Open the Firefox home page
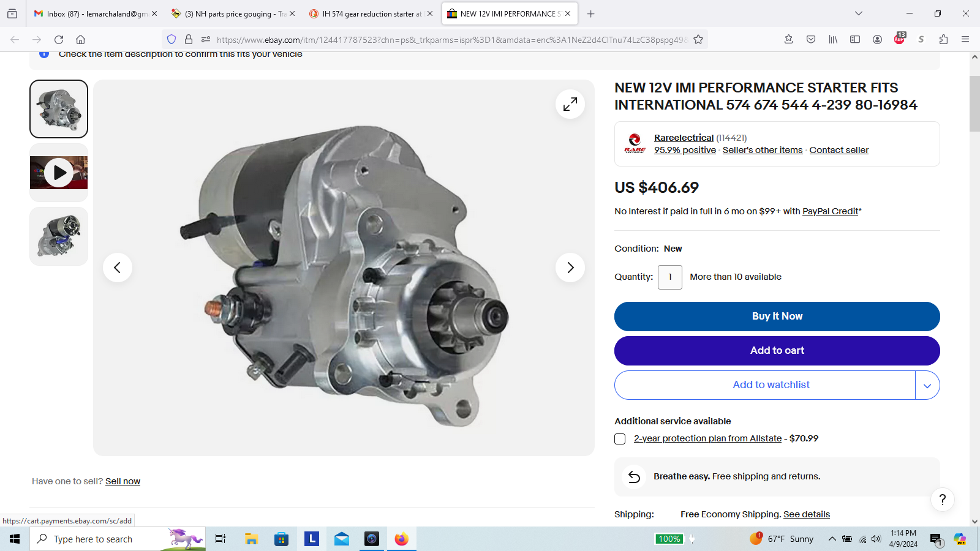This screenshot has width=980, height=551. point(80,40)
